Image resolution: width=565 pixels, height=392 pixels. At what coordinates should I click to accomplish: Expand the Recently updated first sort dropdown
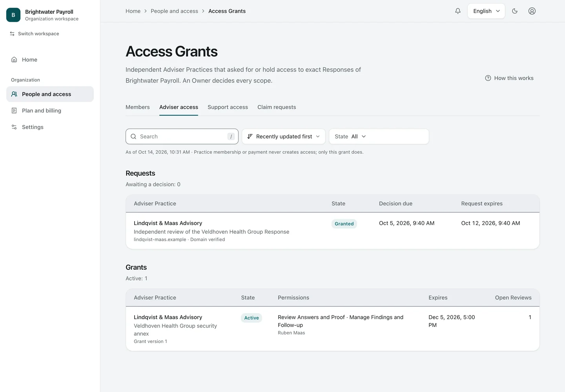[x=284, y=136]
